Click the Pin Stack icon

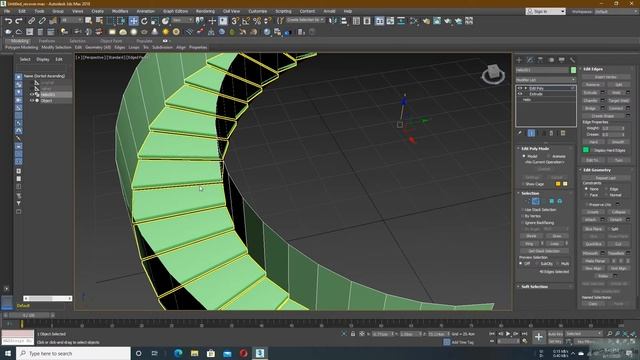point(520,133)
